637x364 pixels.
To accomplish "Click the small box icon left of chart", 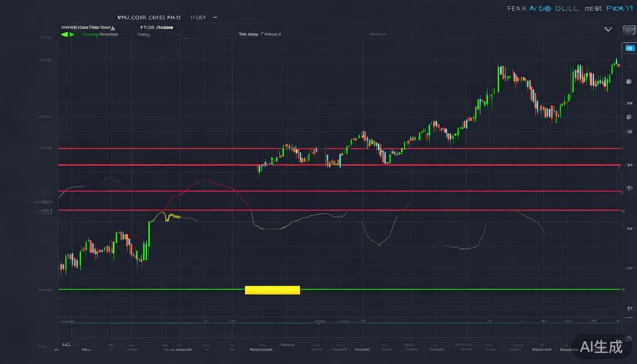I will tap(46, 192).
